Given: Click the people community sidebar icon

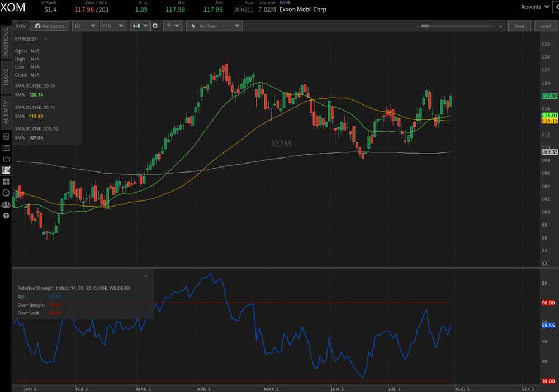Looking at the screenshot, I should (x=6, y=204).
